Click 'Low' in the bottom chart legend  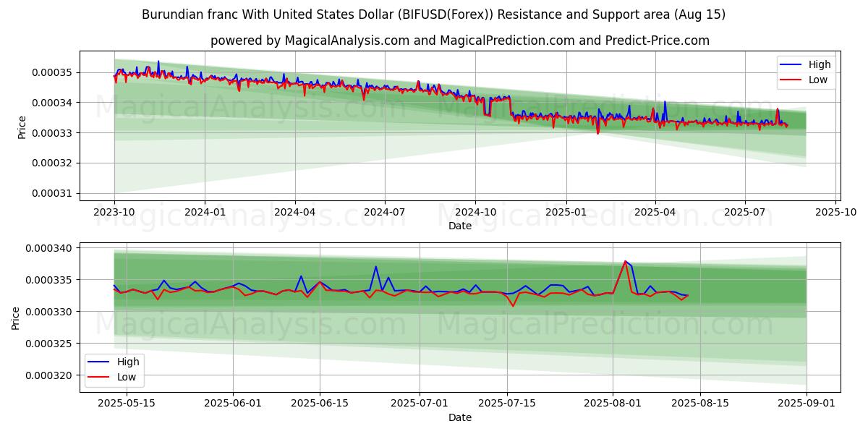[127, 377]
